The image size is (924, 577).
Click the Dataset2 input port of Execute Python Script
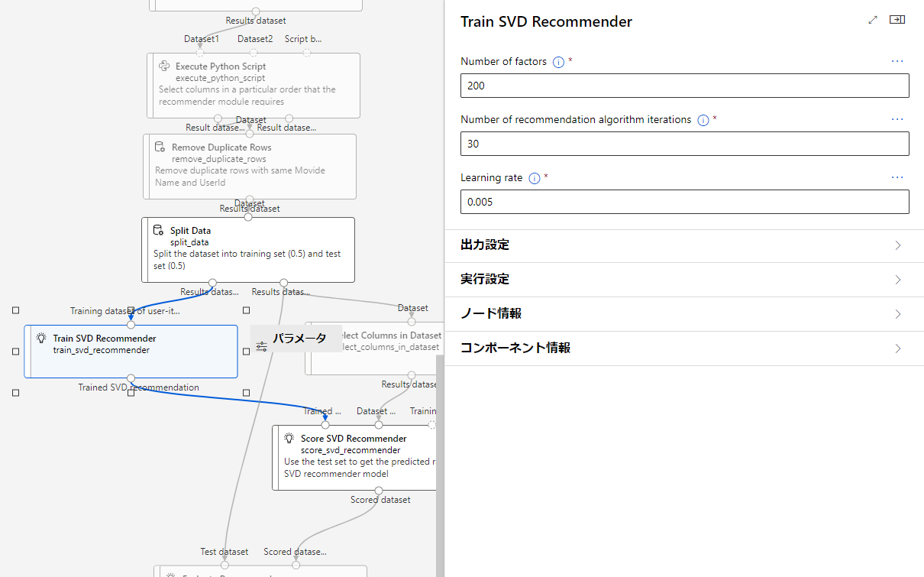coord(254,53)
